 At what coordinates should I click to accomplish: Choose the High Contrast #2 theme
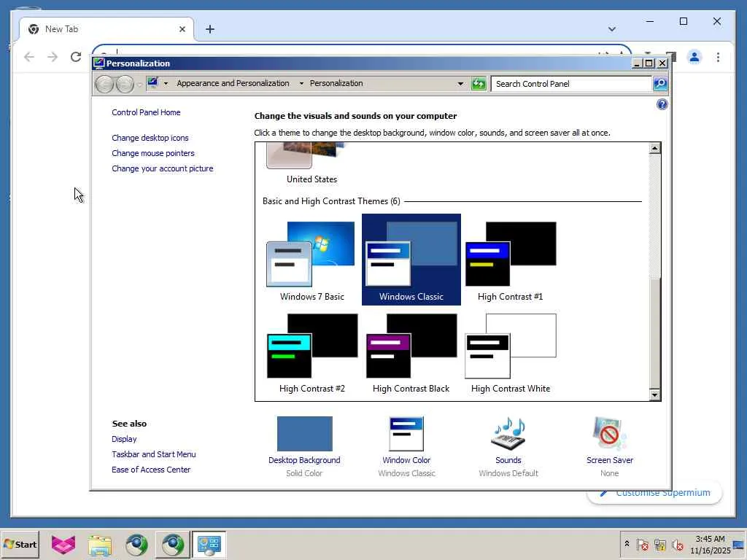coord(311,352)
